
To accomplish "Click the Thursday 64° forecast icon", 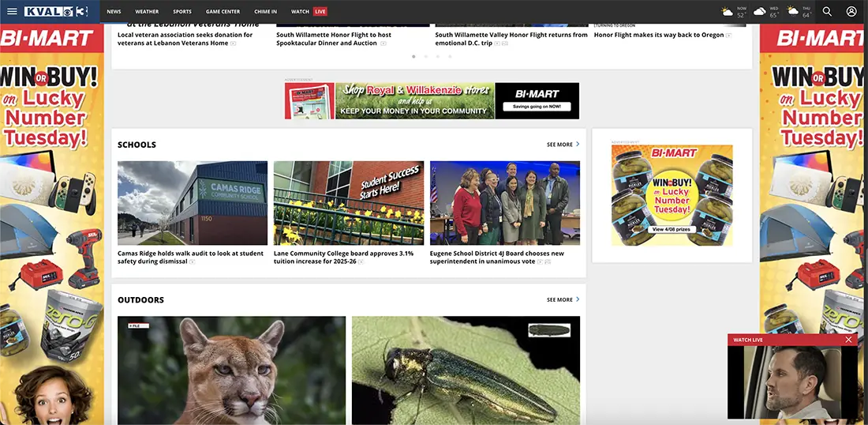I will pos(793,12).
